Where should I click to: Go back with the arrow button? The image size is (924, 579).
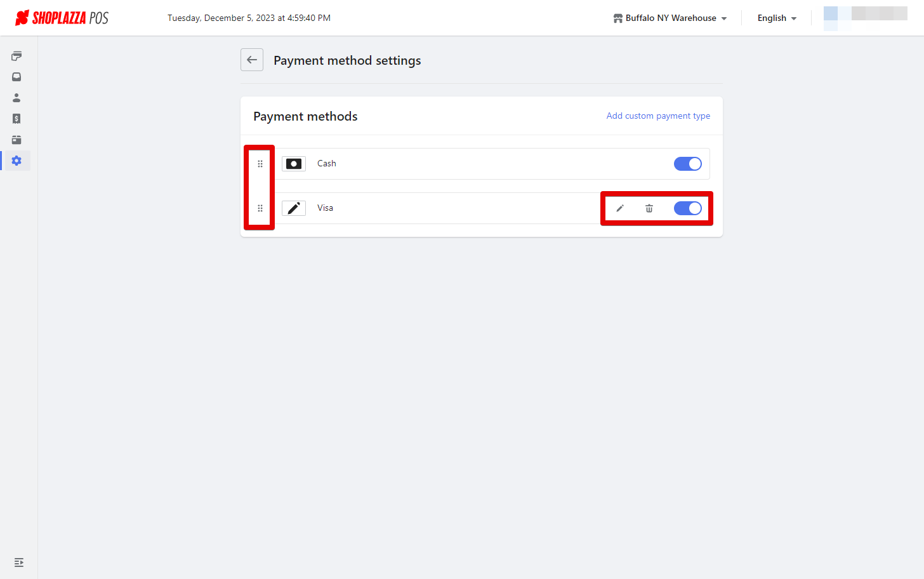tap(252, 60)
